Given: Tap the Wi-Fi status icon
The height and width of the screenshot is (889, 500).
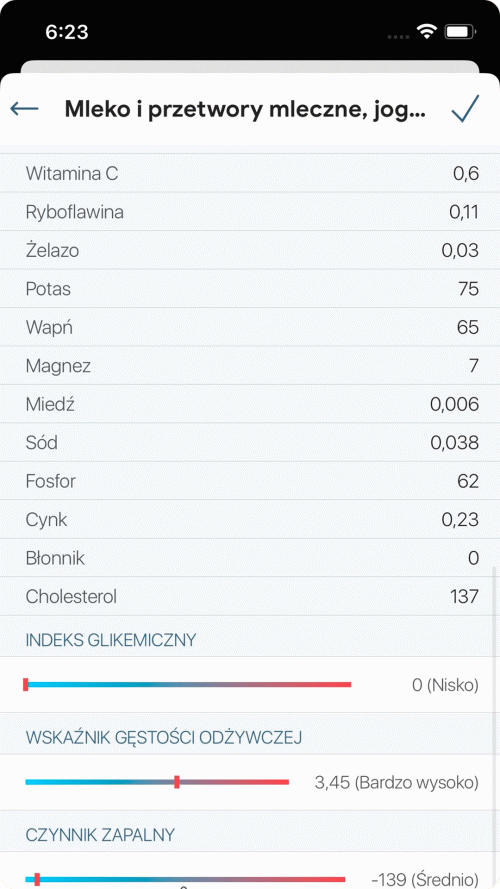Looking at the screenshot, I should coord(426,31).
